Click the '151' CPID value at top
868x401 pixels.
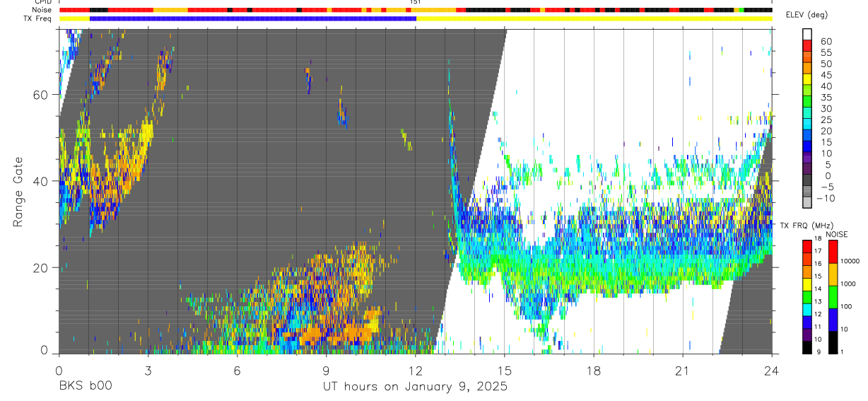pyautogui.click(x=415, y=2)
